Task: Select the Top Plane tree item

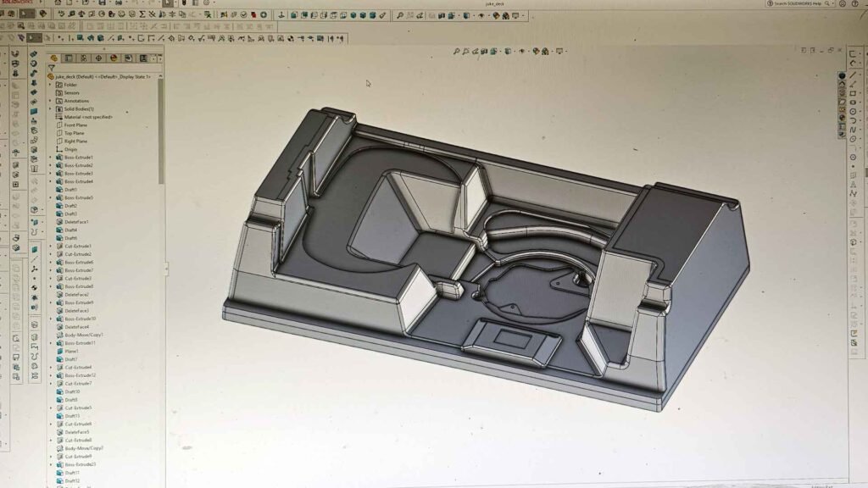Action: pos(74,133)
